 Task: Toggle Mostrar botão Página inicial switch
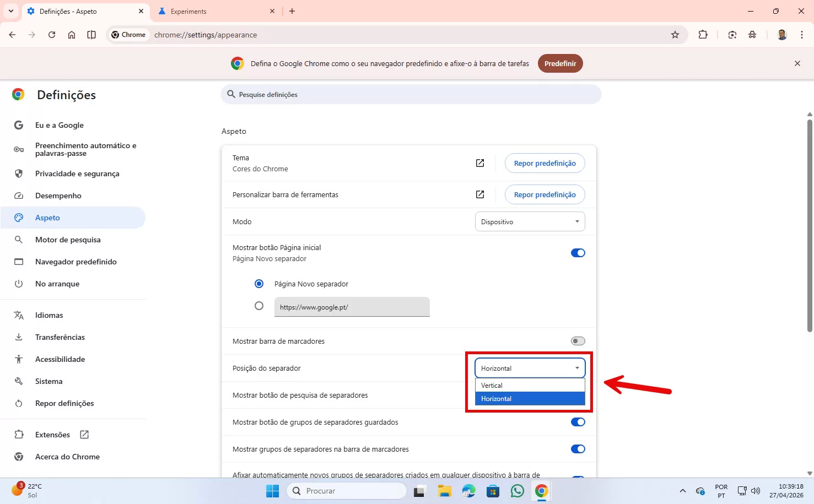pyautogui.click(x=578, y=253)
